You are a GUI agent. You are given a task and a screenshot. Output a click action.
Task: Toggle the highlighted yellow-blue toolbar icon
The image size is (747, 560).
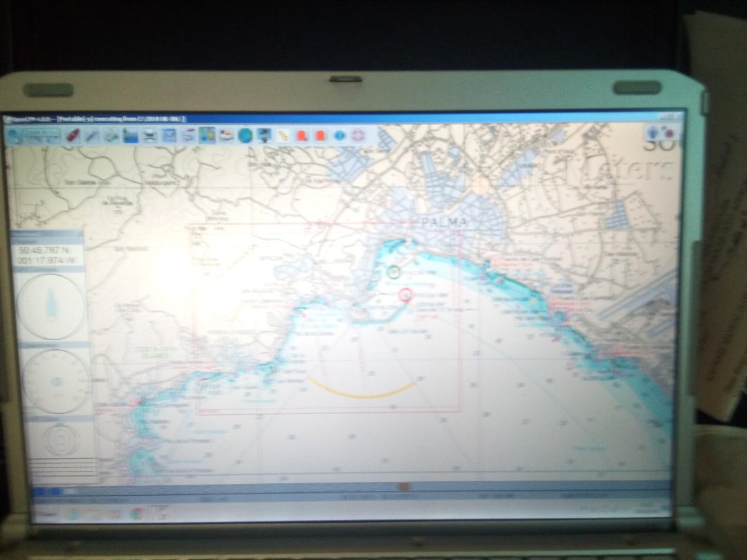pos(206,136)
